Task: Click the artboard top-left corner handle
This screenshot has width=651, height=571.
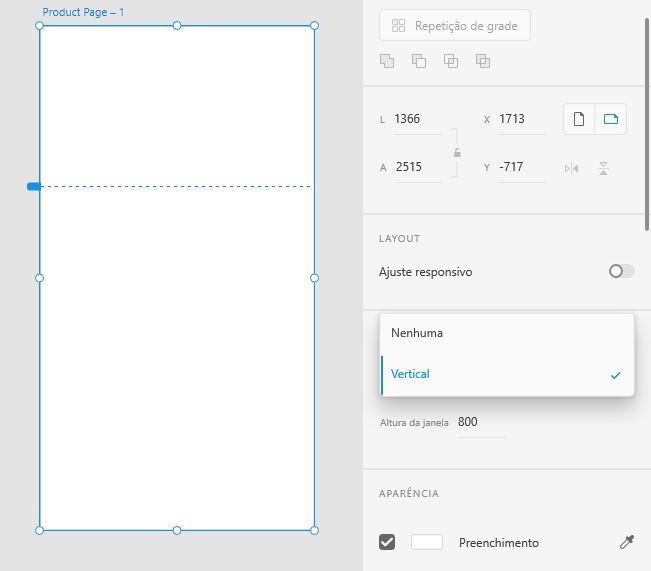Action: pyautogui.click(x=39, y=26)
